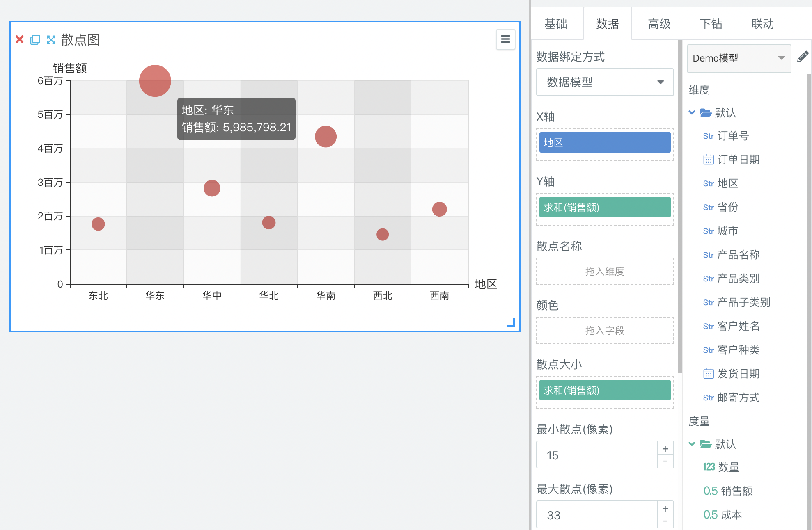Open the 下钻 tab
The height and width of the screenshot is (530, 812).
(711, 24)
